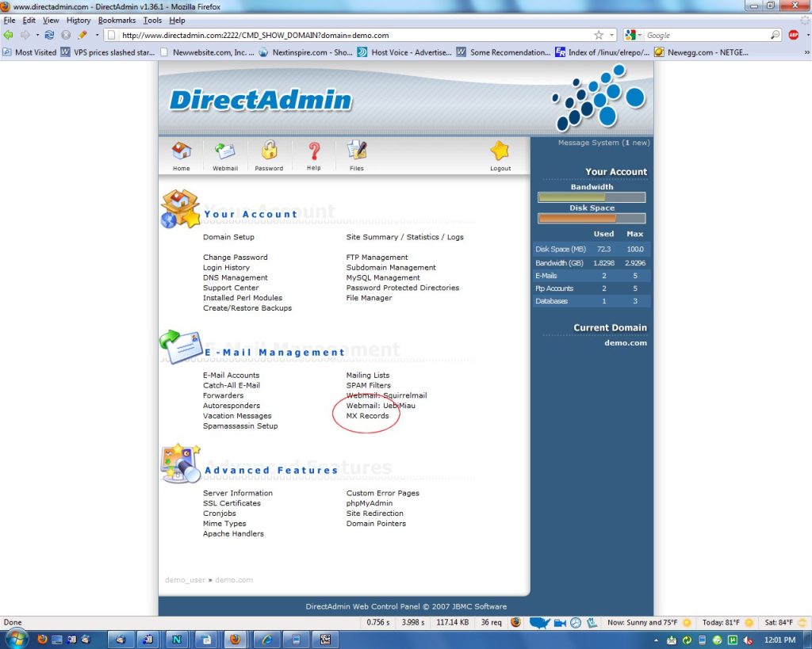Open the Edit menu
The image size is (812, 649).
pyautogui.click(x=29, y=20)
